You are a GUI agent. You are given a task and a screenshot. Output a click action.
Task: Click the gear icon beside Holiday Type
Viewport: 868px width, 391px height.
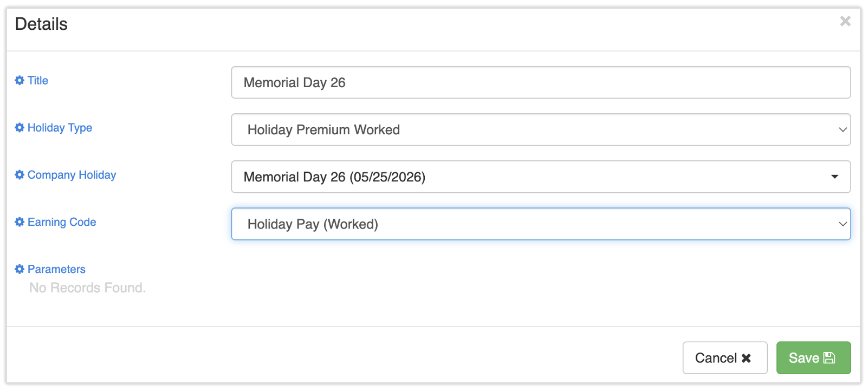coord(20,128)
